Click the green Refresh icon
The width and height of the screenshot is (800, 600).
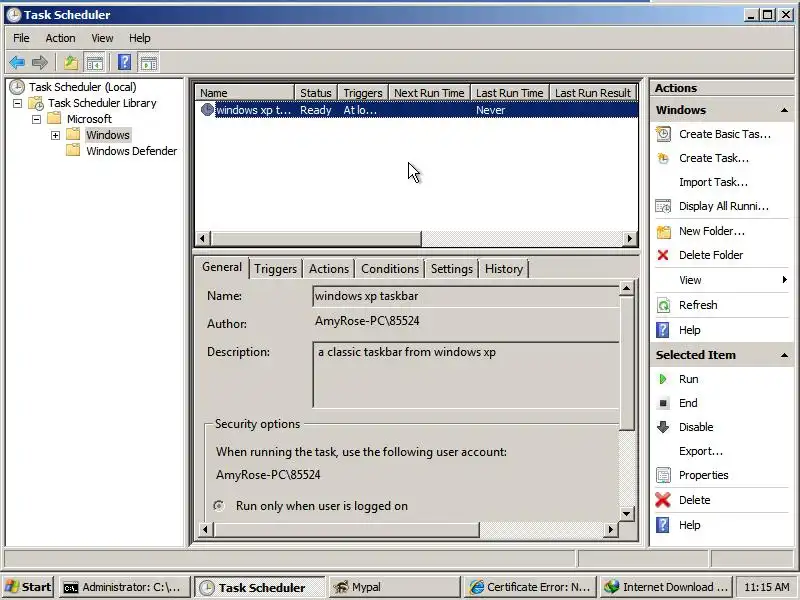[x=663, y=305]
